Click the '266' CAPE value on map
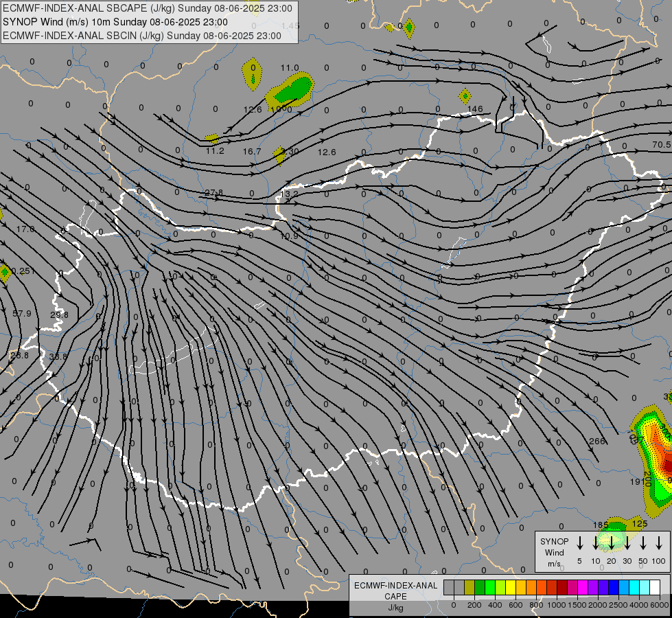This screenshot has height=618, width=672. tap(597, 442)
